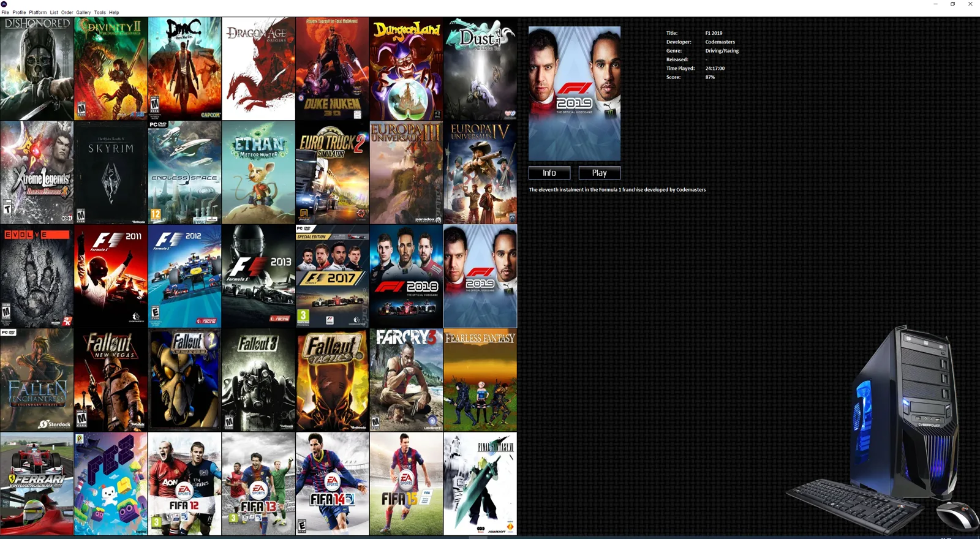Open the List menu
Viewport: 980px width, 539px height.
coord(54,12)
